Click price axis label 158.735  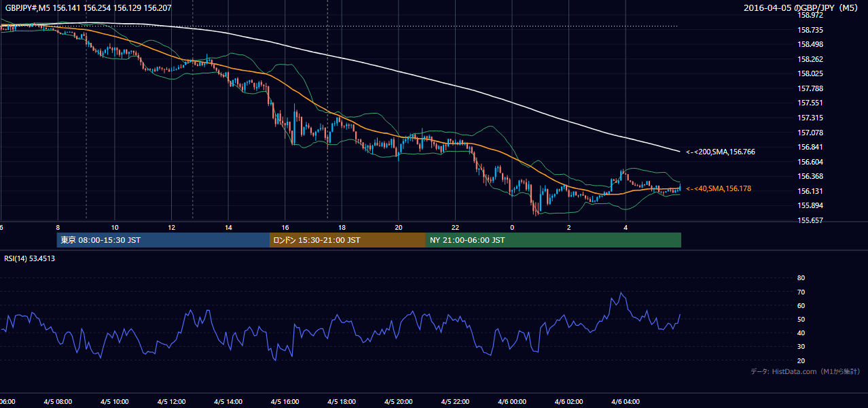pos(810,30)
